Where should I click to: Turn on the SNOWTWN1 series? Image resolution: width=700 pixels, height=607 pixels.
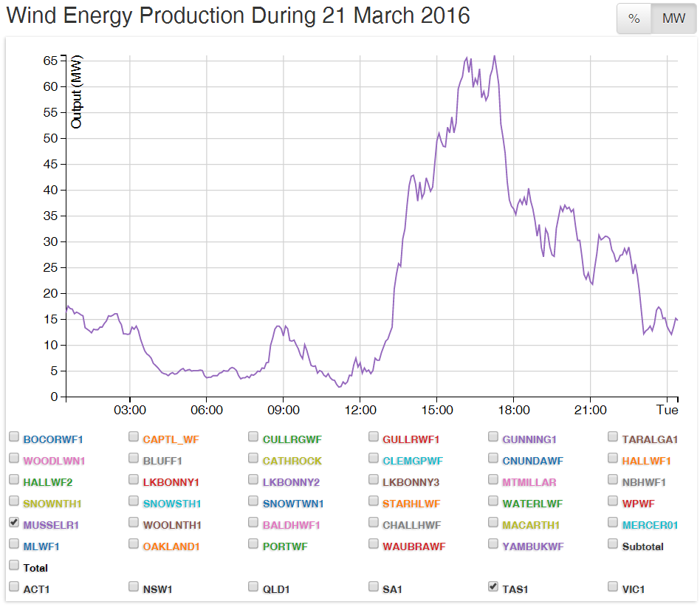coord(253,501)
